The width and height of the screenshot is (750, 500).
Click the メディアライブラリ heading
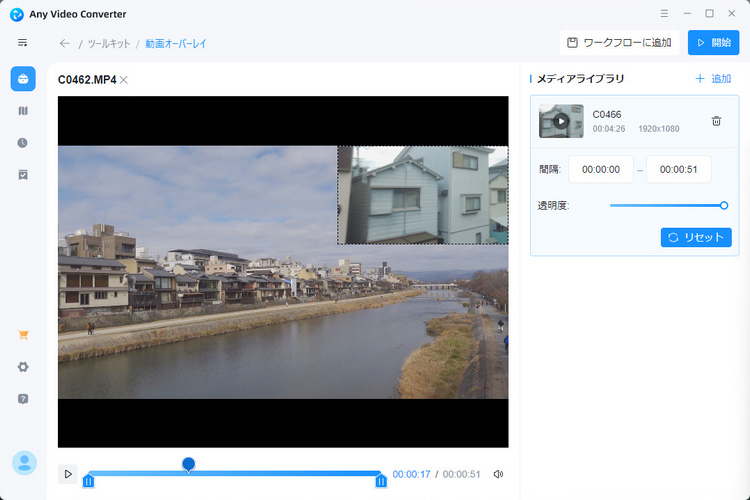pos(580,79)
